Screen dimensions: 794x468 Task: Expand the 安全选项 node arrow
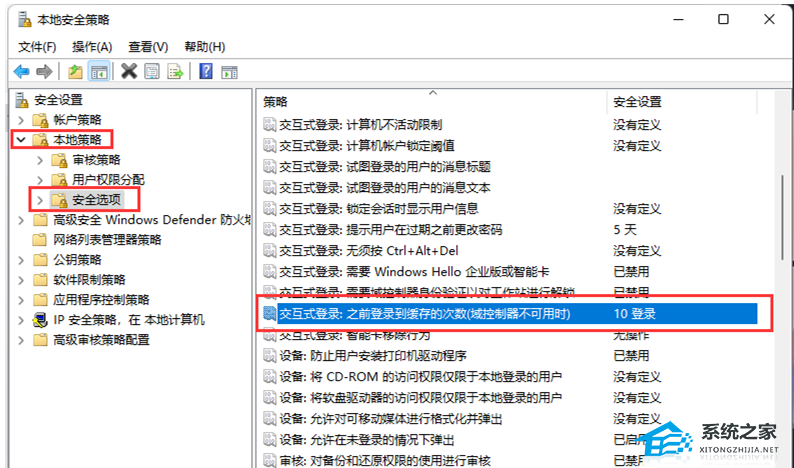(40, 201)
